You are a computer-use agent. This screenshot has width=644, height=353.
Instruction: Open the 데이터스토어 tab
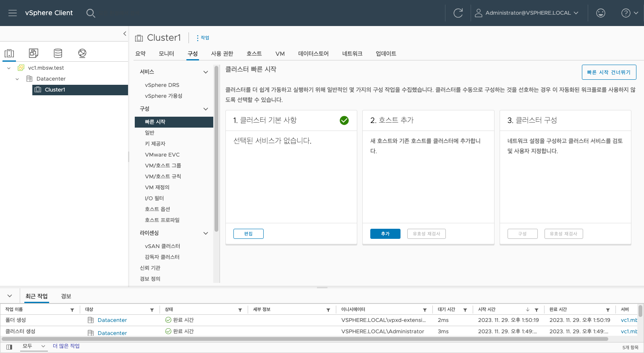pos(313,53)
